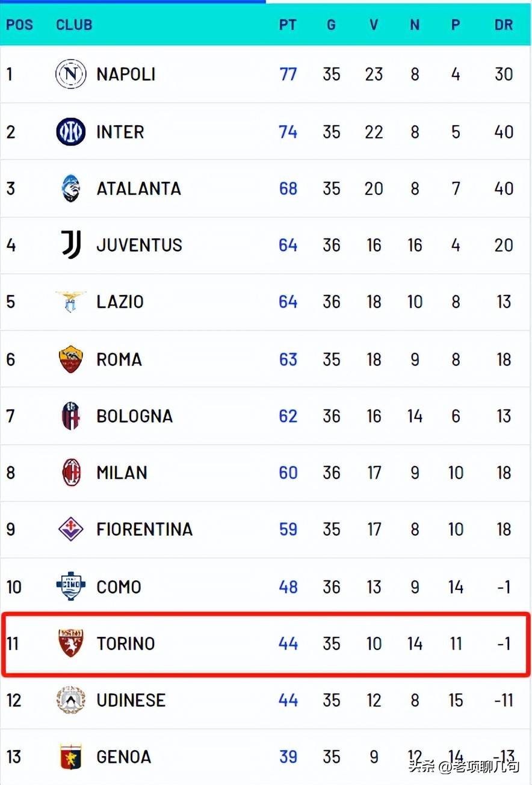Click the Inter club crest icon
The height and width of the screenshot is (785, 532).
pyautogui.click(x=71, y=132)
